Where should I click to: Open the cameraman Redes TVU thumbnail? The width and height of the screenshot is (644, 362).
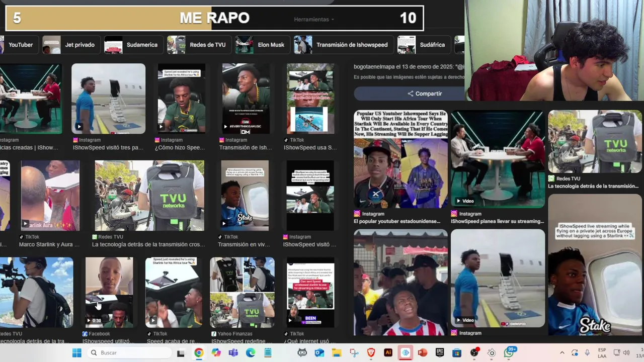(36, 292)
